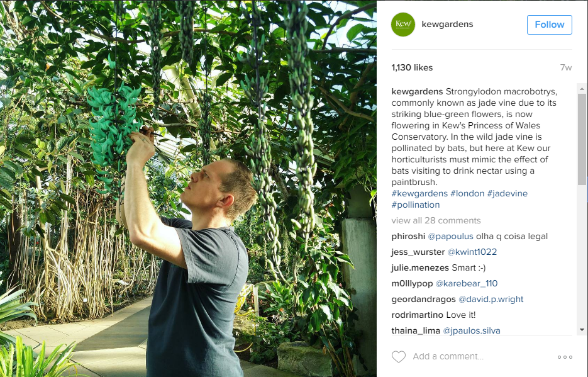588x377 pixels.
Task: Click the comments scrollbar thumb
Action: (582, 140)
